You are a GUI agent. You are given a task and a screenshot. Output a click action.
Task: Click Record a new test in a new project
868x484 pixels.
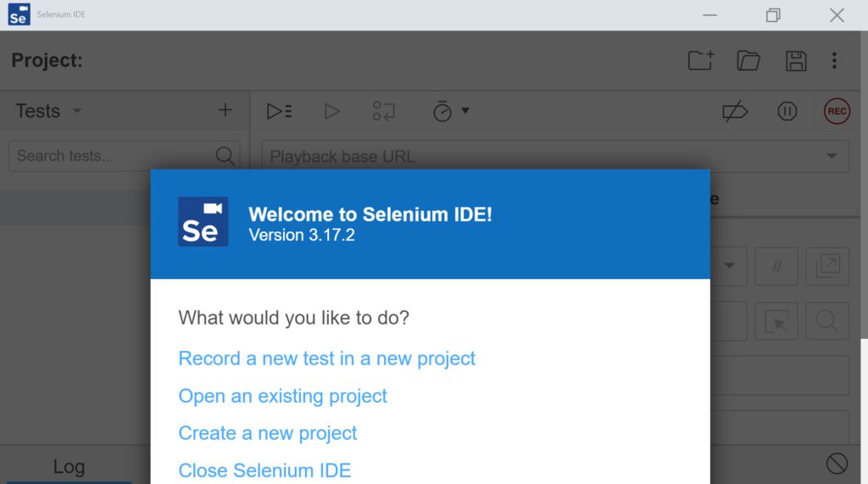point(326,359)
